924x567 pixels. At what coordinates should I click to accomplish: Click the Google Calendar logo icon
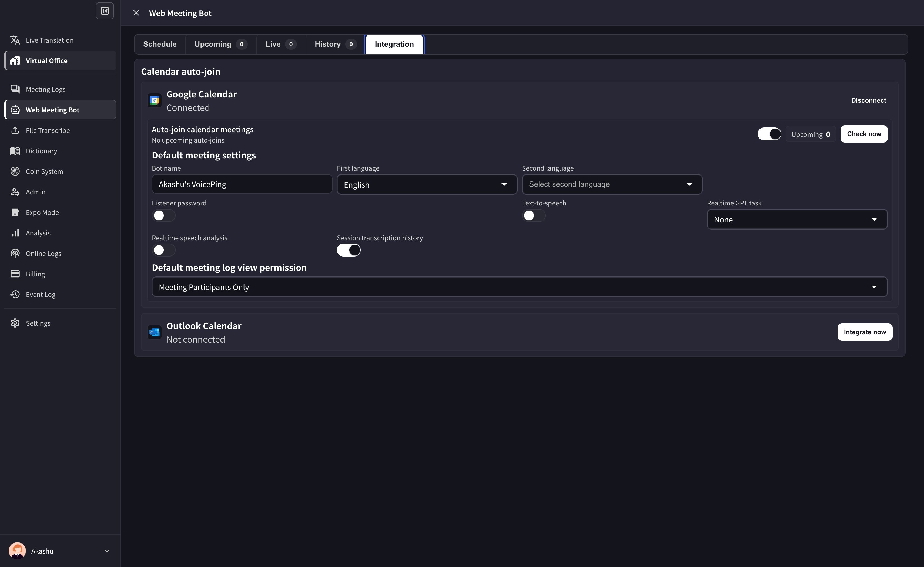coord(155,100)
